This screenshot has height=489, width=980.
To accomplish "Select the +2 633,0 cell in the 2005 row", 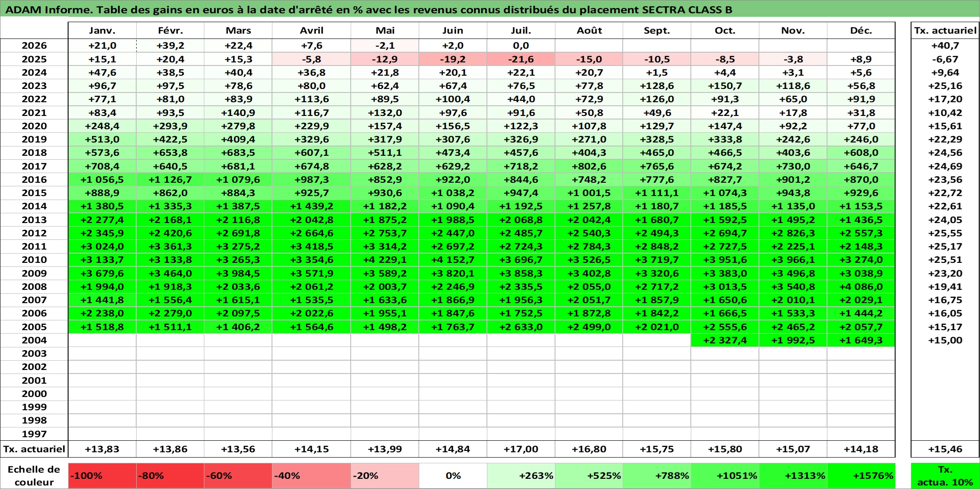I will coord(521,327).
